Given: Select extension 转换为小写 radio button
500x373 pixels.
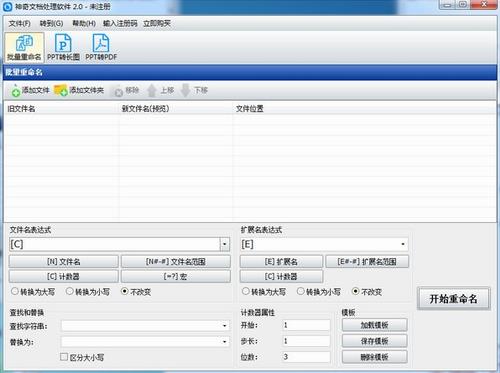Looking at the screenshot, I should tap(300, 291).
